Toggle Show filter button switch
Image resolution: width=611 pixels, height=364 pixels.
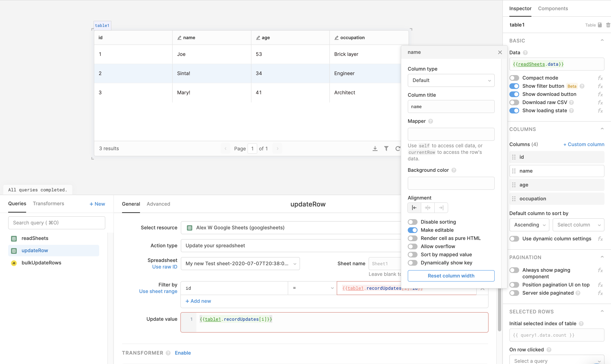click(x=514, y=86)
